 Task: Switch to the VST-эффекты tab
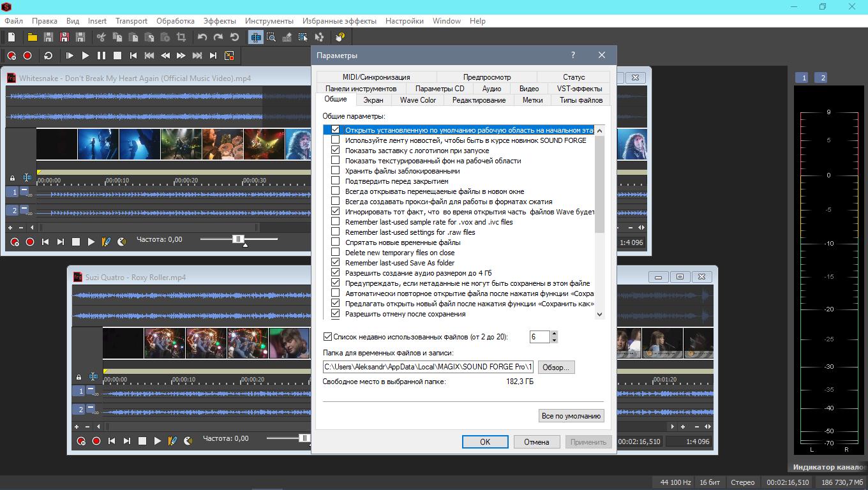pos(579,89)
